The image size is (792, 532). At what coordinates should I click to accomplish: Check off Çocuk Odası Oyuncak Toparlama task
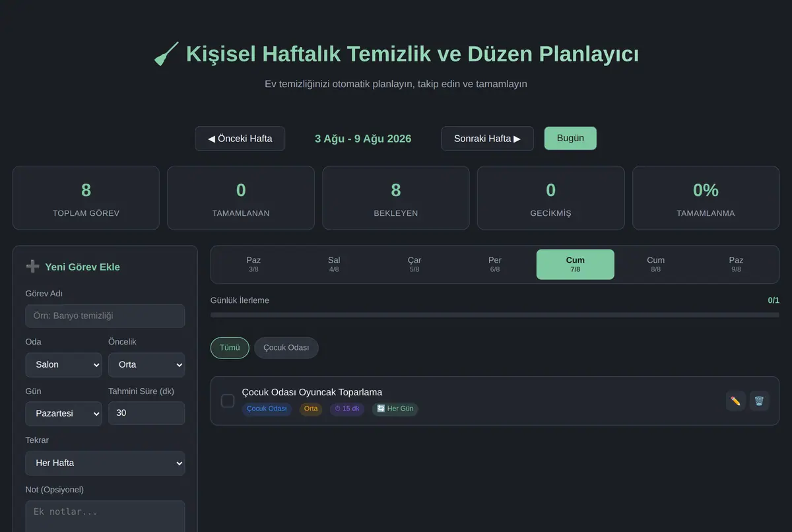click(228, 401)
